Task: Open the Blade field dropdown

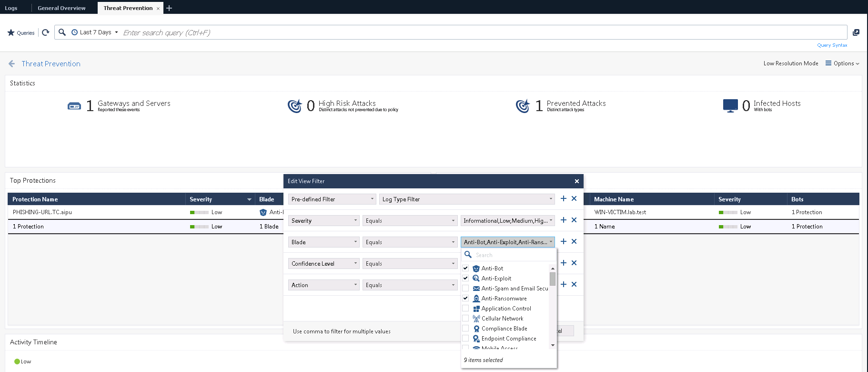Action: tap(324, 242)
